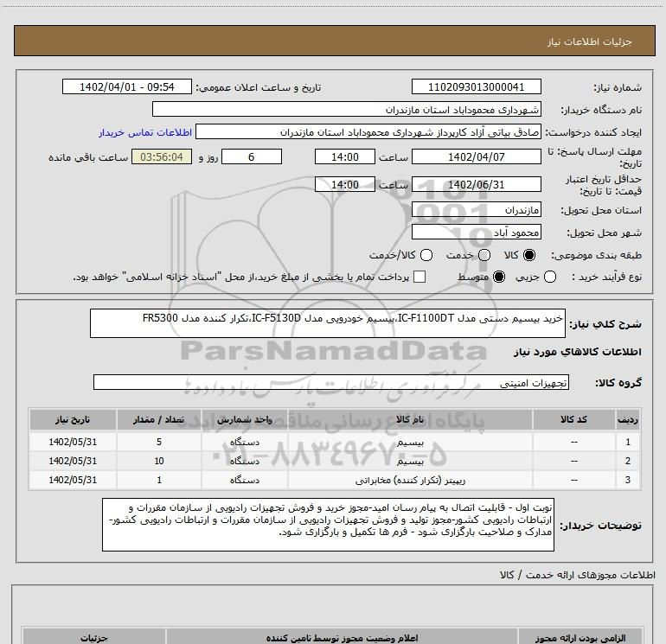Click the شماره نیاز field 1102093013000041

pyautogui.click(x=476, y=86)
